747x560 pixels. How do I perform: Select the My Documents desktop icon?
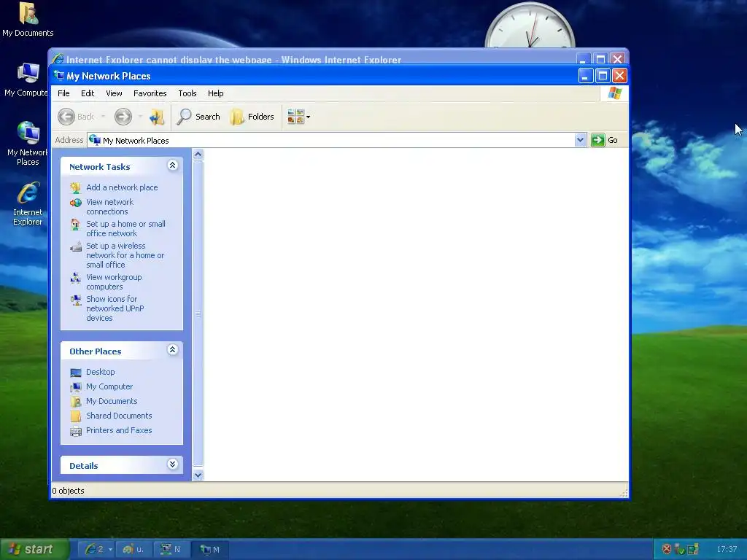[x=28, y=19]
